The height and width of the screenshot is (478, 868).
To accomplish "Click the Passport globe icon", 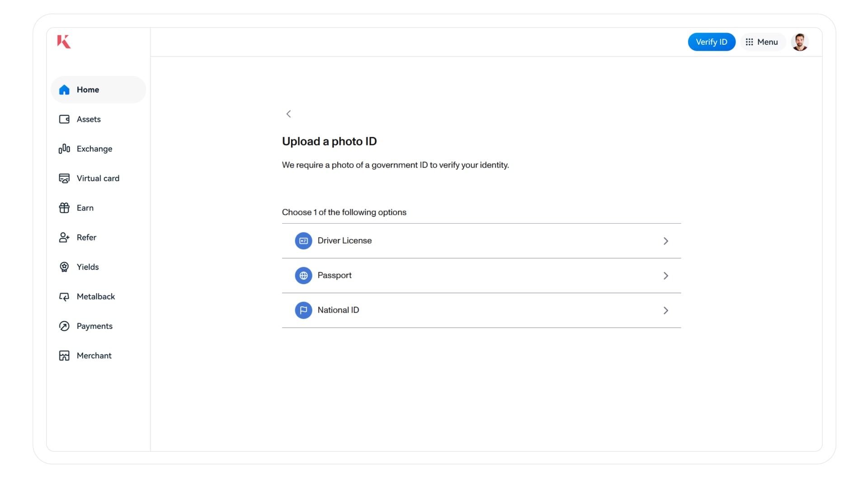I will tap(303, 276).
